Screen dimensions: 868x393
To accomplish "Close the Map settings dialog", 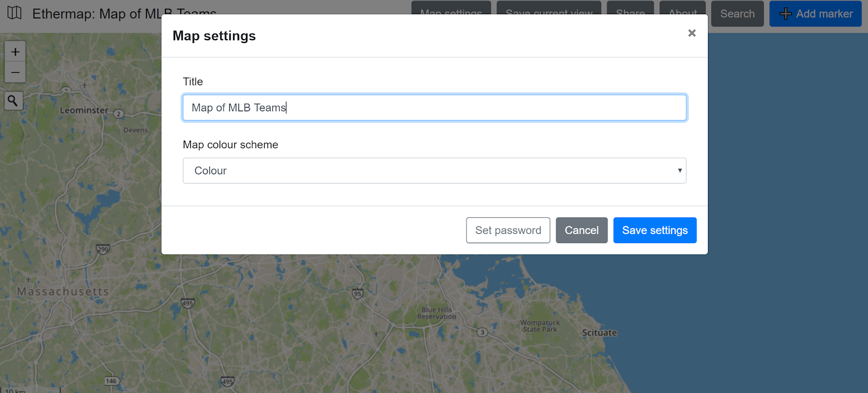I will [692, 33].
